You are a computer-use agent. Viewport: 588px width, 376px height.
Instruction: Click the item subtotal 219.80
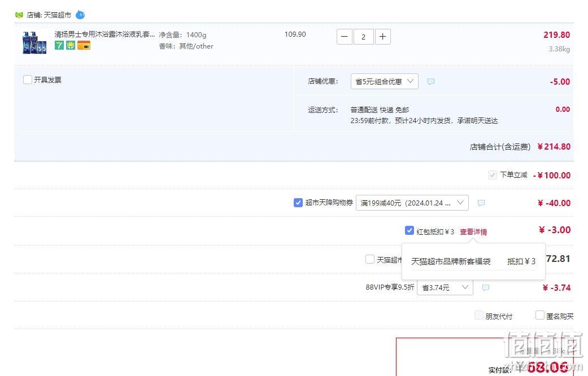pos(557,35)
